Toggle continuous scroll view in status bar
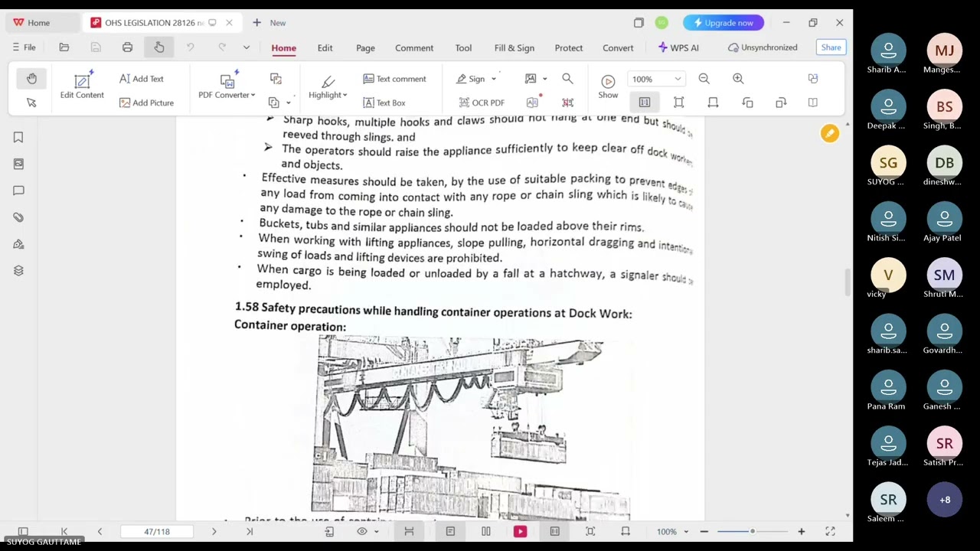Screen dimensions: 980x551 click(x=409, y=531)
